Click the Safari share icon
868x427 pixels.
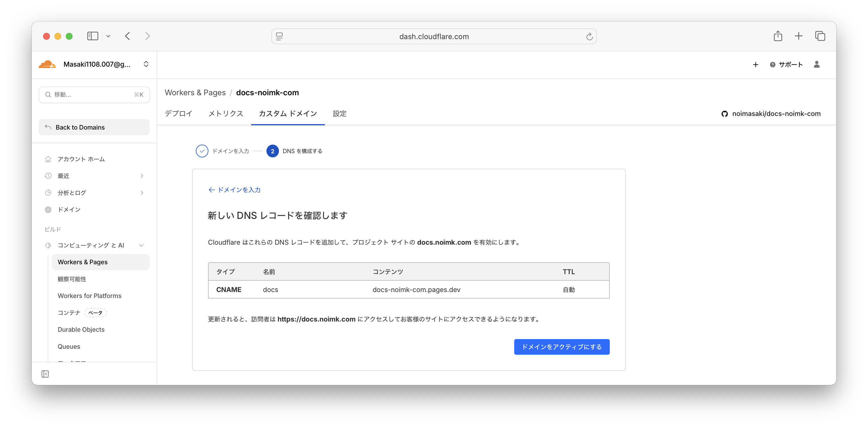pyautogui.click(x=778, y=36)
